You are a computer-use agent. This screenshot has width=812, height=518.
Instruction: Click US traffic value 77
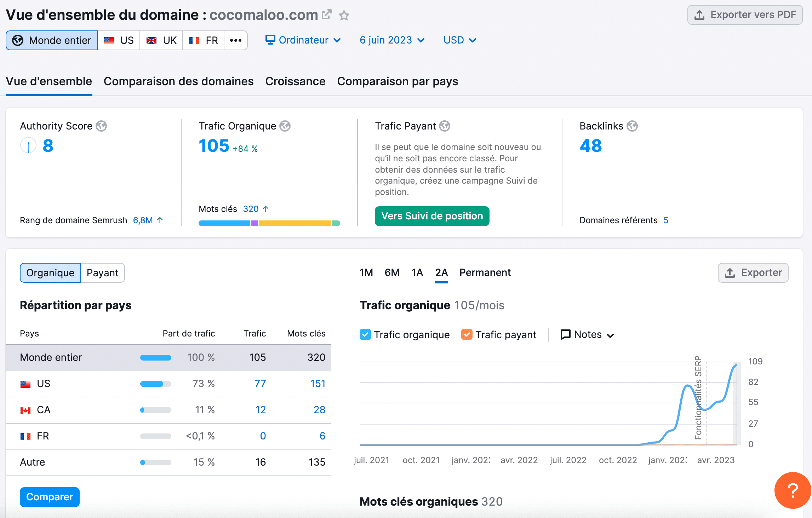coord(260,384)
